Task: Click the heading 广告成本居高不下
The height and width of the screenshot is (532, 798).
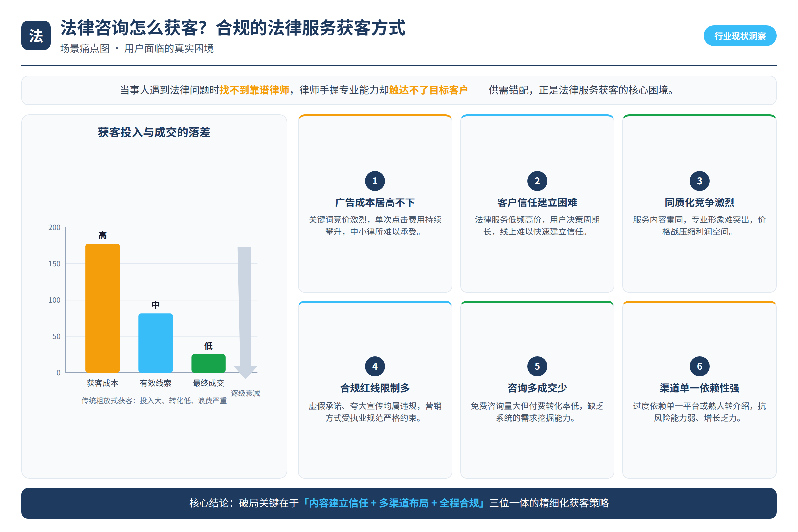Action: pos(375,202)
